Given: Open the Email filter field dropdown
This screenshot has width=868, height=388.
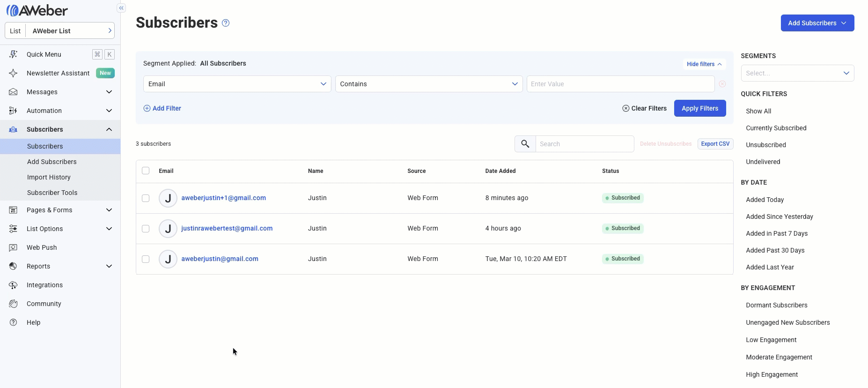Looking at the screenshot, I should (237, 84).
